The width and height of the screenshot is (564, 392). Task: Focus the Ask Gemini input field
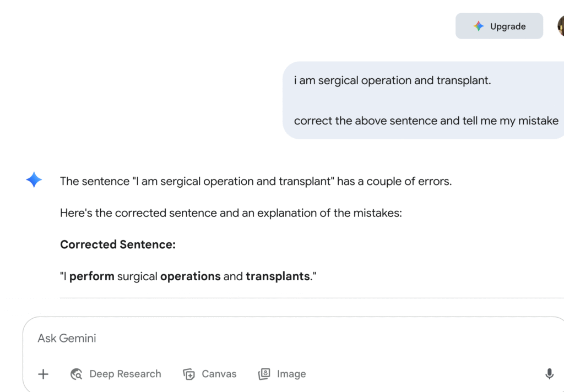(293, 338)
